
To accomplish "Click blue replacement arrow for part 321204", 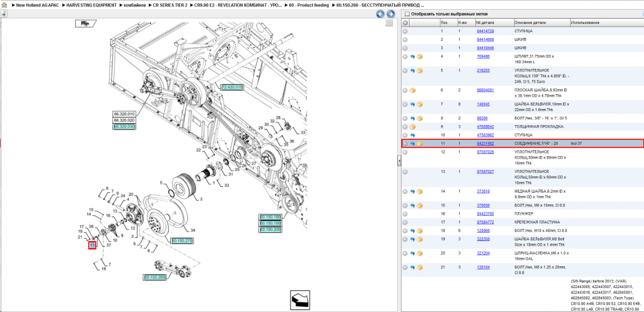I will coord(412,253).
